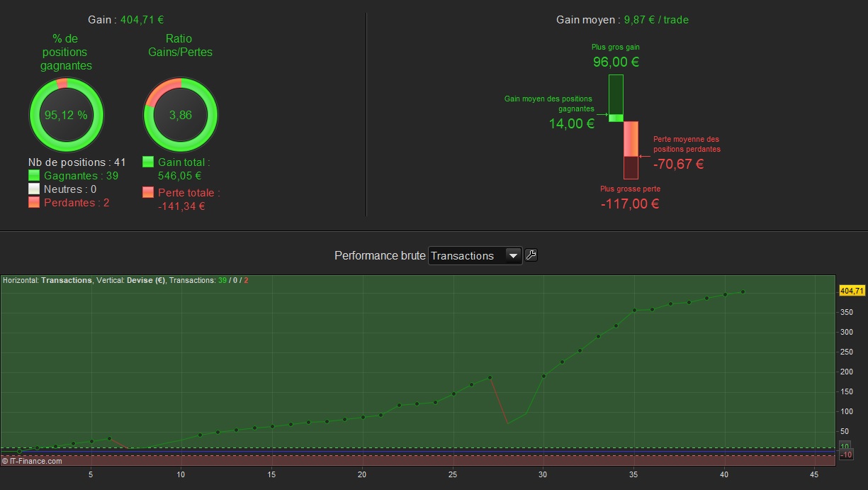Screen dimensions: 868x490
Task: Select the 404,71 yellow price label
Action: pos(852,291)
